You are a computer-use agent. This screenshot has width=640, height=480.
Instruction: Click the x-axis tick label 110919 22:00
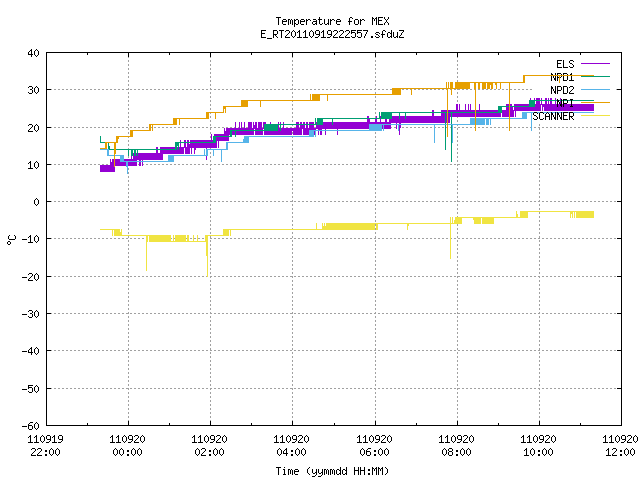coord(45,446)
